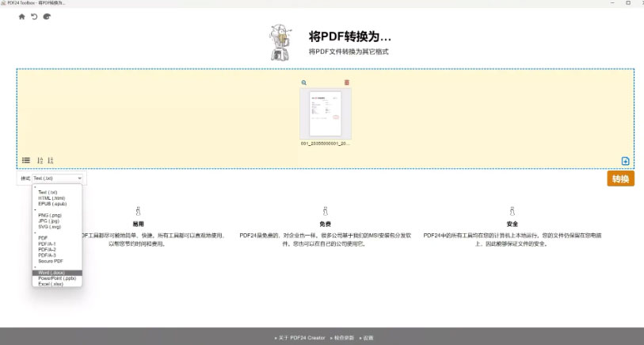Add another file with blue plus icon
The width and height of the screenshot is (644, 345).
tap(625, 161)
